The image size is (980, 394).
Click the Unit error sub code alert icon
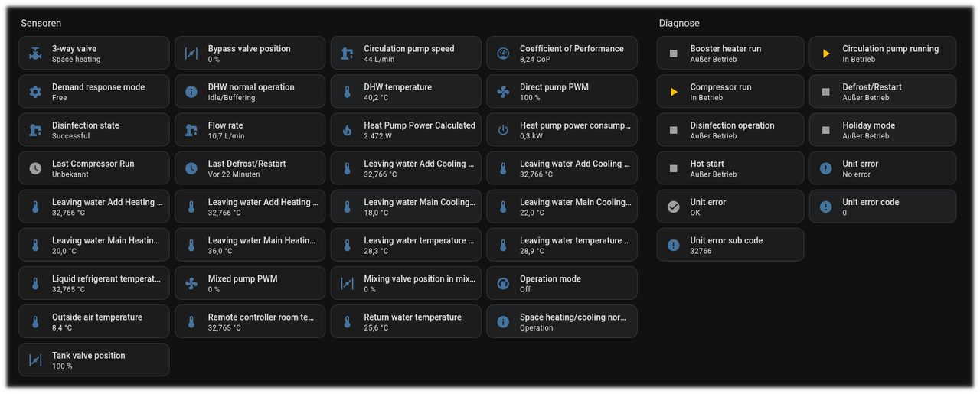point(674,245)
